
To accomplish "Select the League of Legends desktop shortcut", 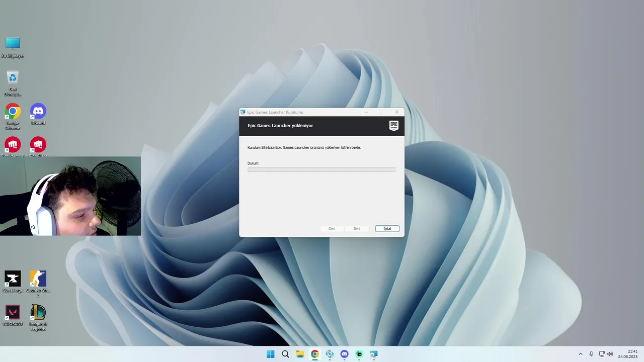I will (x=38, y=318).
